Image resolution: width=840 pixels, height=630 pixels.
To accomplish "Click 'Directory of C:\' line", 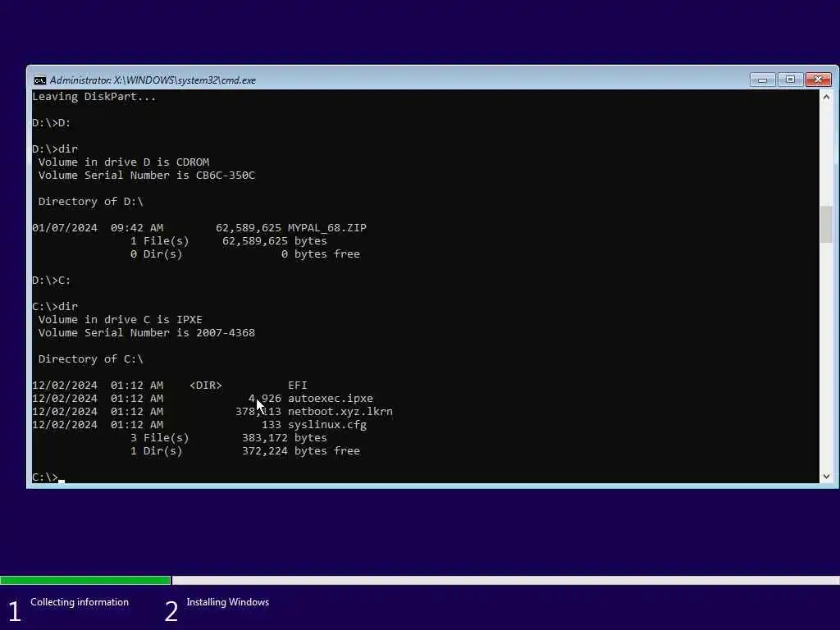I will 90,359.
